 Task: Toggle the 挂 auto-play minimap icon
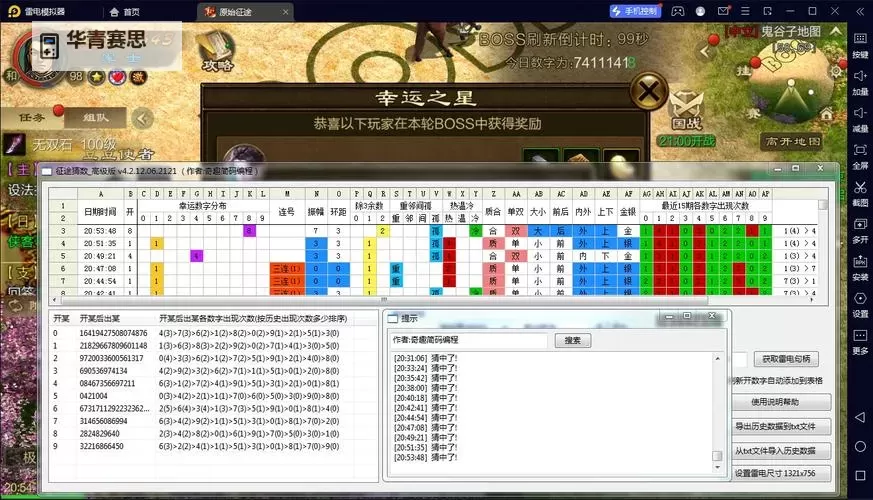(743, 70)
